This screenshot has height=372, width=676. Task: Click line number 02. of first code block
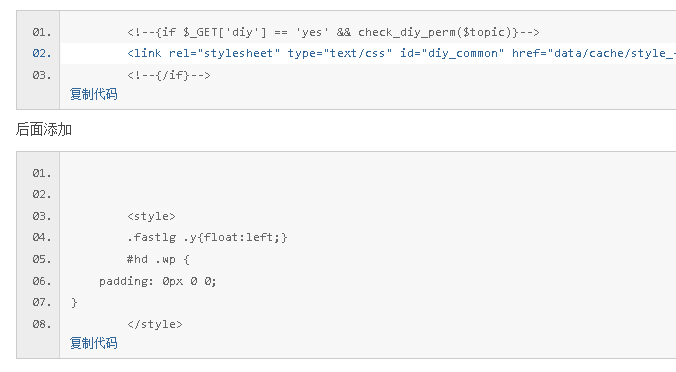pyautogui.click(x=41, y=53)
